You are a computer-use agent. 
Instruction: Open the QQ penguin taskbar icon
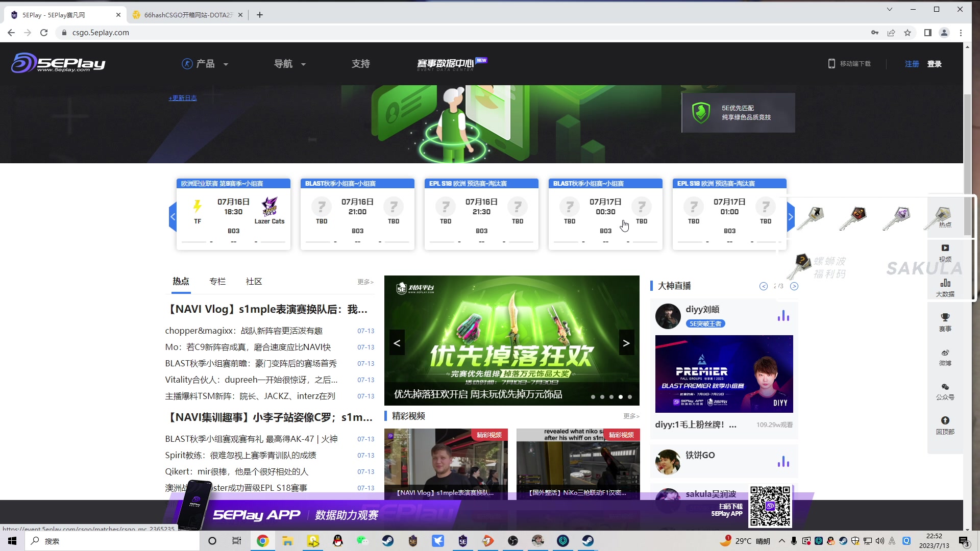tap(337, 541)
